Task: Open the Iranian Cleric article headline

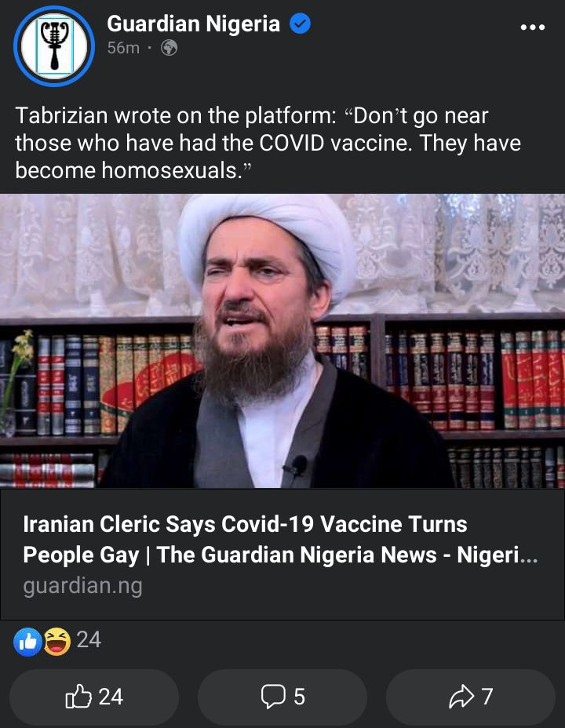Action: pyautogui.click(x=280, y=539)
